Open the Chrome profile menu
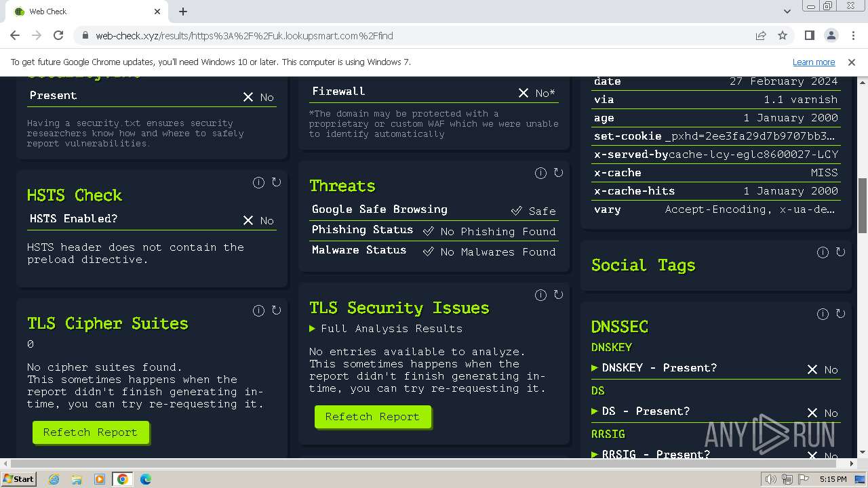This screenshot has width=868, height=488. coord(831,35)
